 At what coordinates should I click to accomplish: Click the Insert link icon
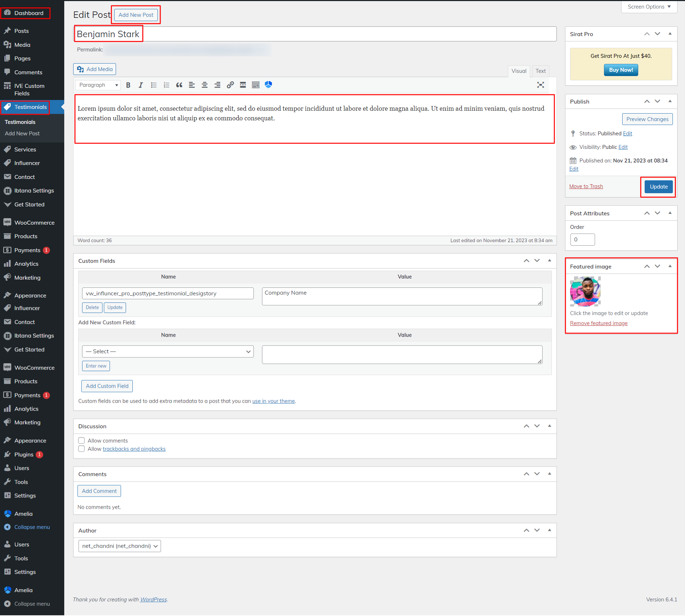tap(230, 85)
